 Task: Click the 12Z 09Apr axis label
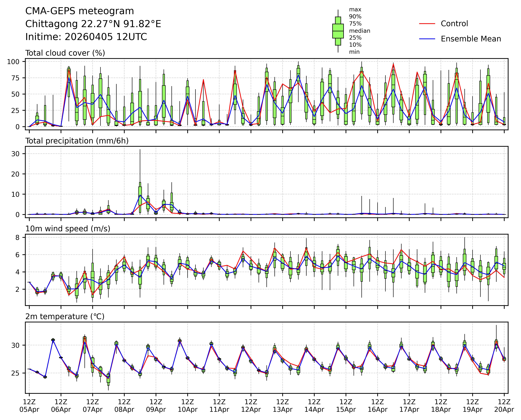pyautogui.click(x=156, y=406)
